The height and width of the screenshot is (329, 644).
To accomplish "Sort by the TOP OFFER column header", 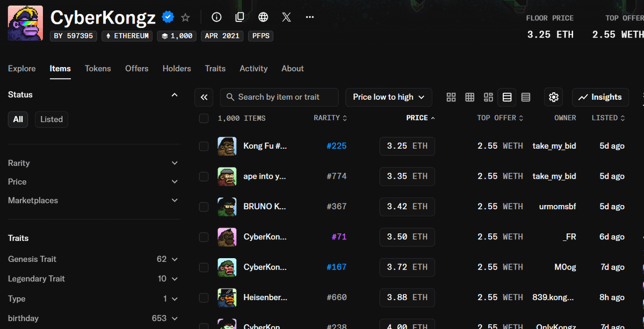I will [x=500, y=118].
